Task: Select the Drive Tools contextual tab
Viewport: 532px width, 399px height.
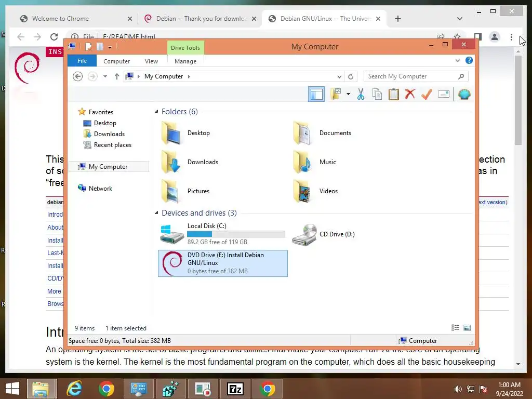Action: (x=185, y=48)
